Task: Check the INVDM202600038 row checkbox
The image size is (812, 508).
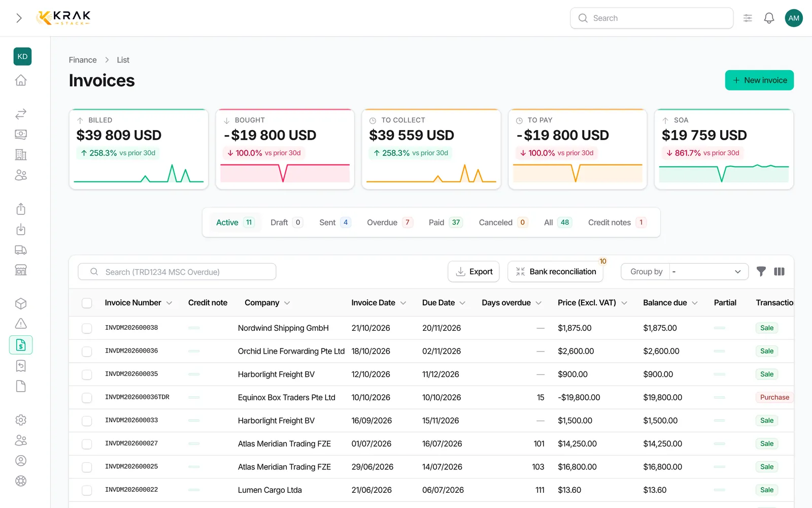Action: click(87, 328)
